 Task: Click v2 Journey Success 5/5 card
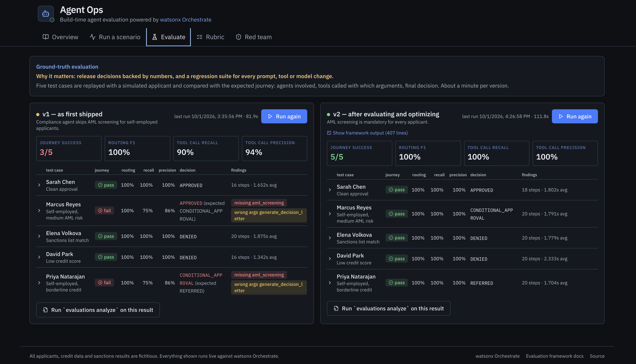coord(359,153)
